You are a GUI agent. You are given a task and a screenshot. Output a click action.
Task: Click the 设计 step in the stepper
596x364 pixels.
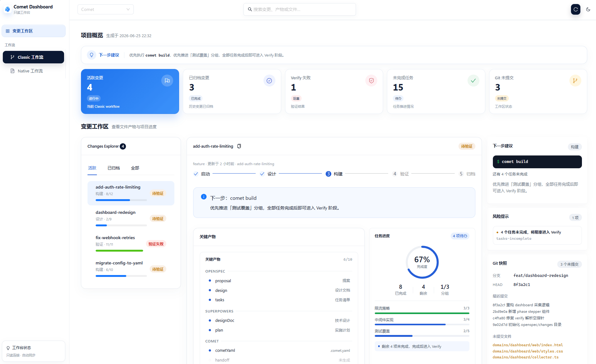pyautogui.click(x=268, y=174)
